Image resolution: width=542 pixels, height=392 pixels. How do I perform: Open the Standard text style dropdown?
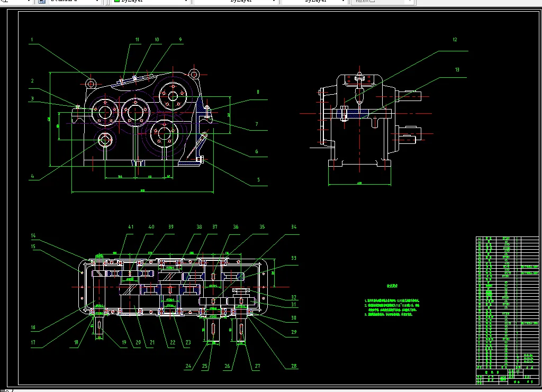(74, 2)
